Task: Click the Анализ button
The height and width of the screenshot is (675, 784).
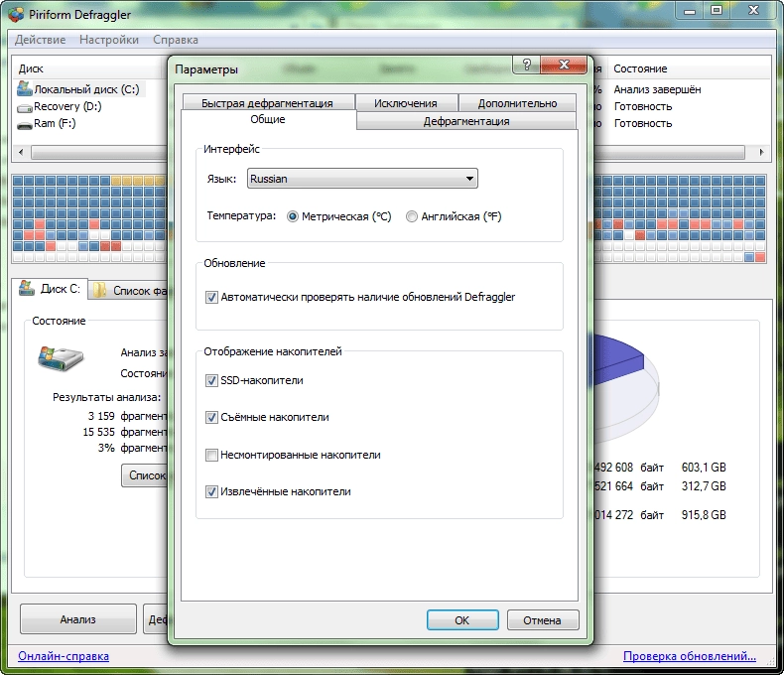Action: point(78,619)
